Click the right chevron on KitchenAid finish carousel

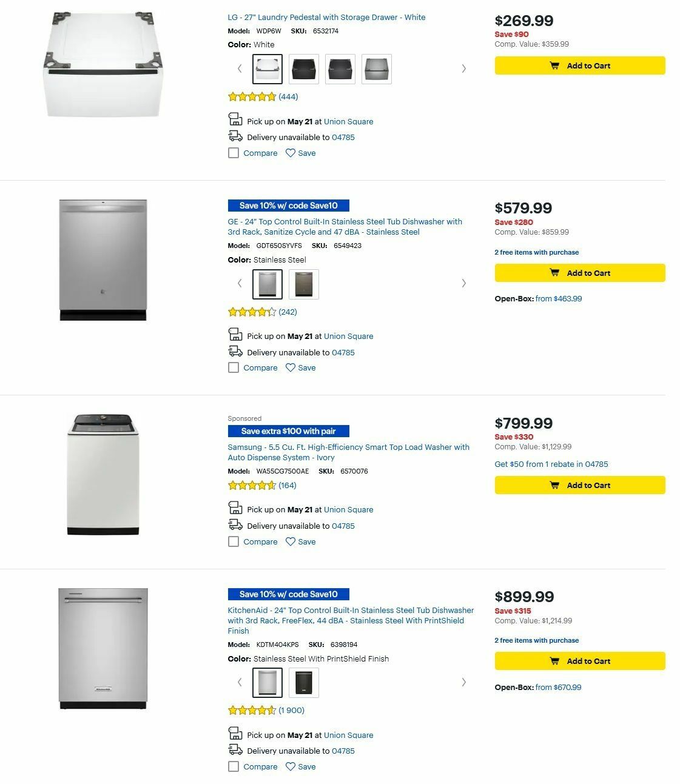tap(464, 682)
